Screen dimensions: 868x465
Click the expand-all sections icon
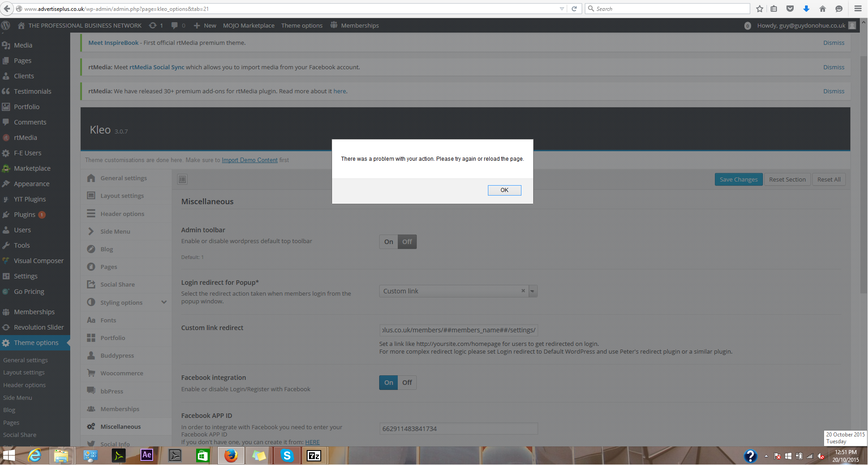click(x=182, y=179)
